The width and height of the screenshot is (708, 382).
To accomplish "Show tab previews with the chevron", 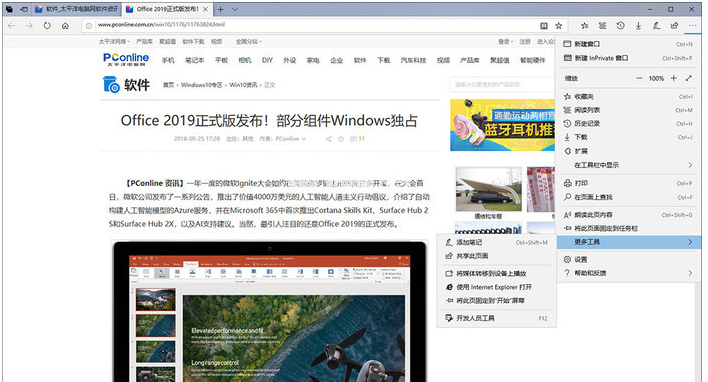I will 235,9.
